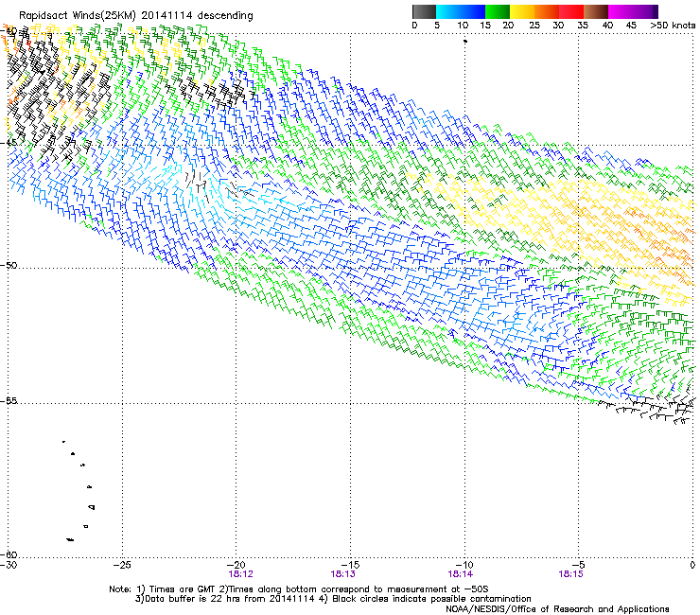Click the '40' label under the color legend
Screen dimensions: 700x615
click(607, 26)
